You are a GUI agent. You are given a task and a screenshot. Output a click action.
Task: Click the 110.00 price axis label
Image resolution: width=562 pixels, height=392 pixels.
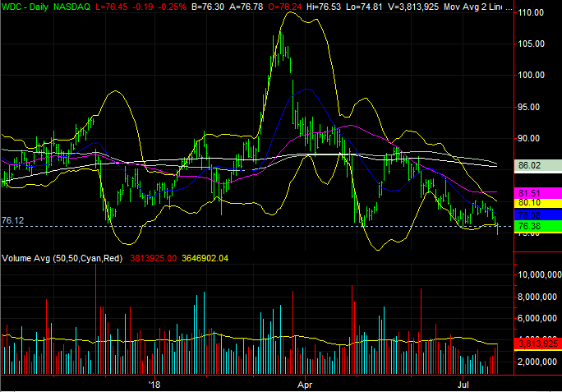532,13
